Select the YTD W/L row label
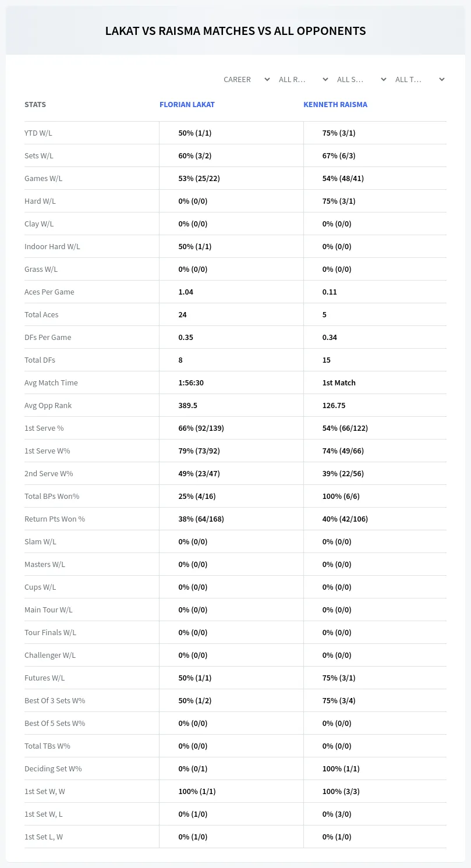The height and width of the screenshot is (868, 471). coord(38,133)
